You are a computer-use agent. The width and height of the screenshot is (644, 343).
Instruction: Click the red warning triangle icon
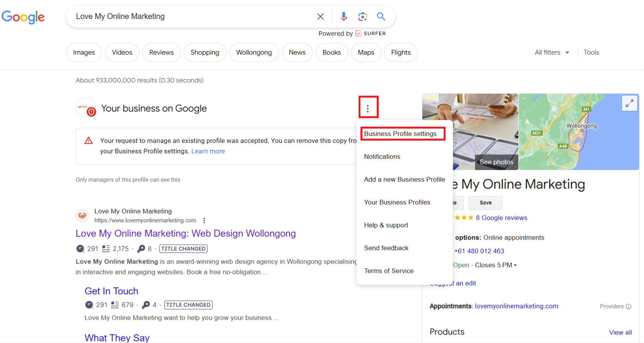(x=89, y=140)
